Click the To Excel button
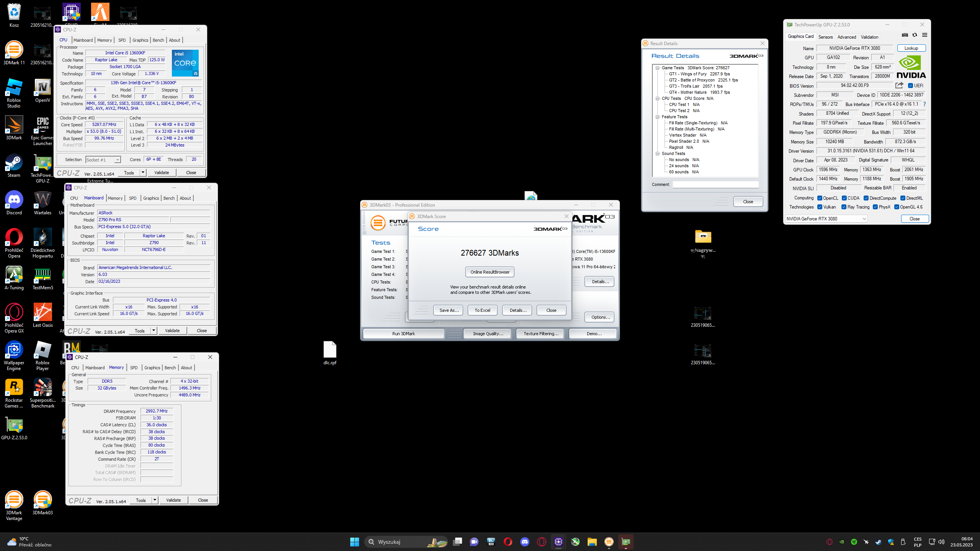Screen dimensions: 980x551 click(482, 310)
